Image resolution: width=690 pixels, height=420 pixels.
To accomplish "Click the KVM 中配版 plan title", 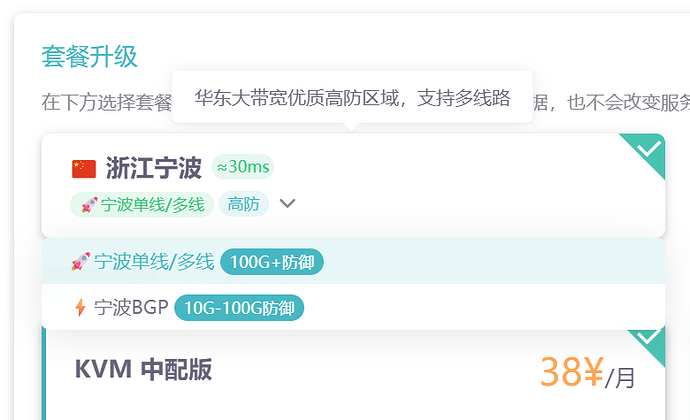I will click(x=143, y=369).
